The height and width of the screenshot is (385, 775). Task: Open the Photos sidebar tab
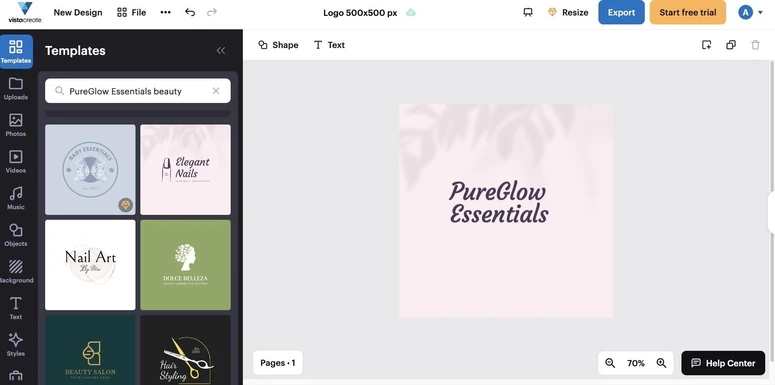pos(16,126)
